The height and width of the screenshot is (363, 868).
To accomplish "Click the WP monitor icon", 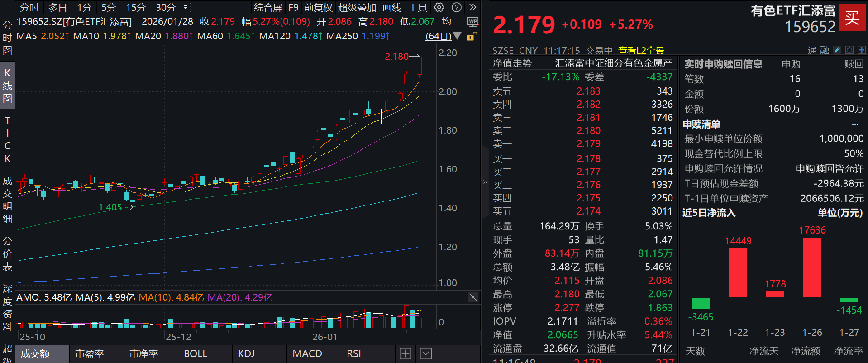I will tap(472, 22).
